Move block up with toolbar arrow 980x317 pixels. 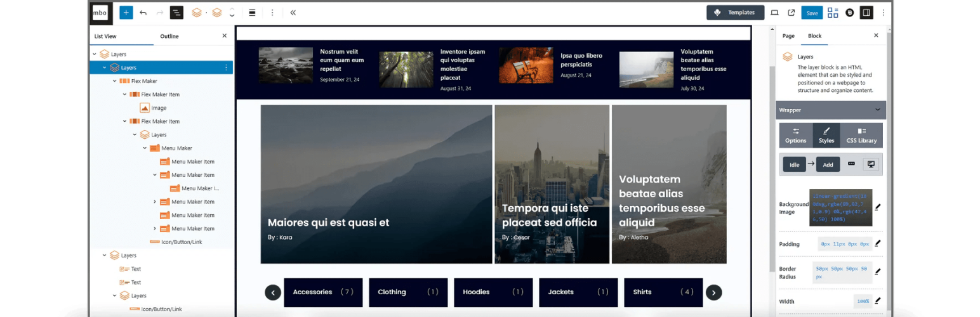(232, 9)
